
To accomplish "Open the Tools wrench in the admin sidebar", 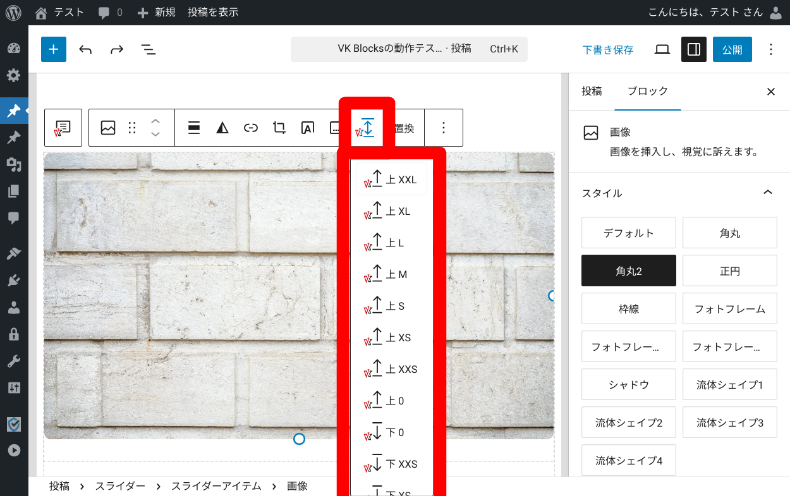I will click(14, 361).
